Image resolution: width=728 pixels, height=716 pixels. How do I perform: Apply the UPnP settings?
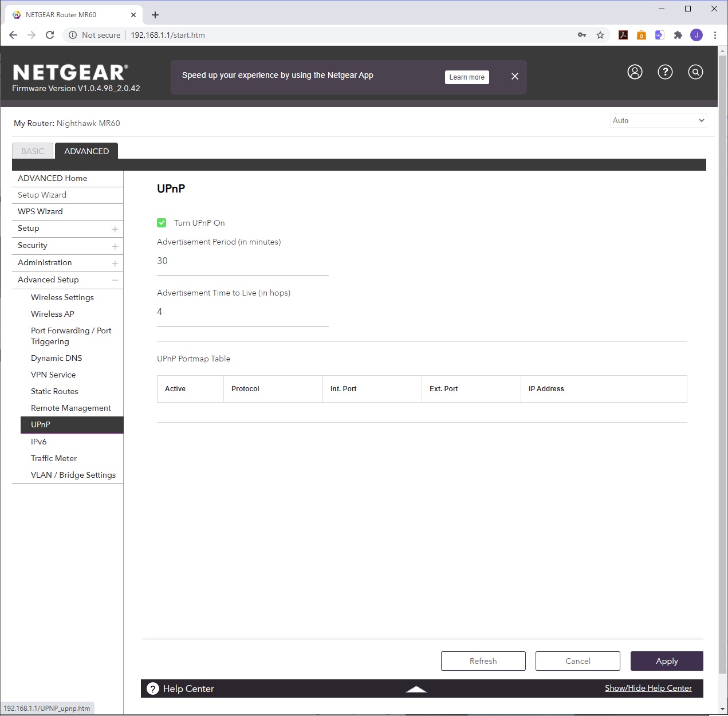click(667, 661)
